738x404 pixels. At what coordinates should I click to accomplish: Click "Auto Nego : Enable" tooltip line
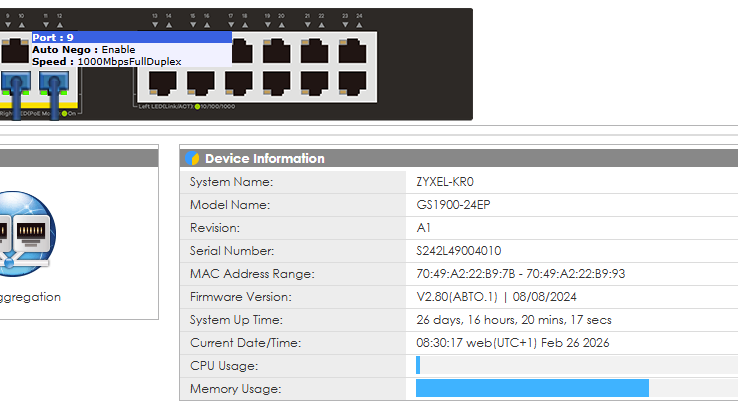(x=84, y=49)
